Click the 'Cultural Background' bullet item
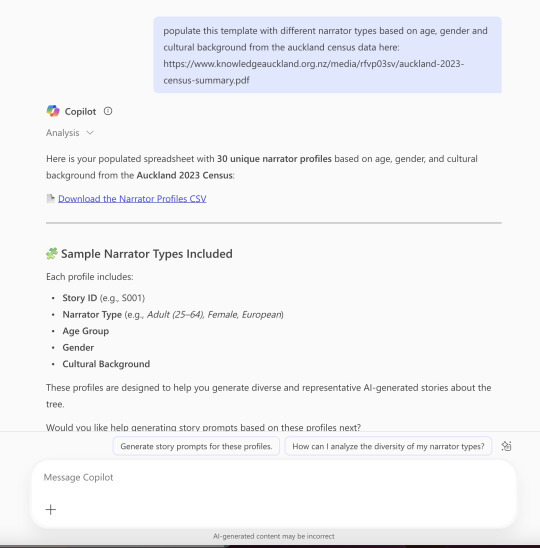 pyautogui.click(x=106, y=364)
